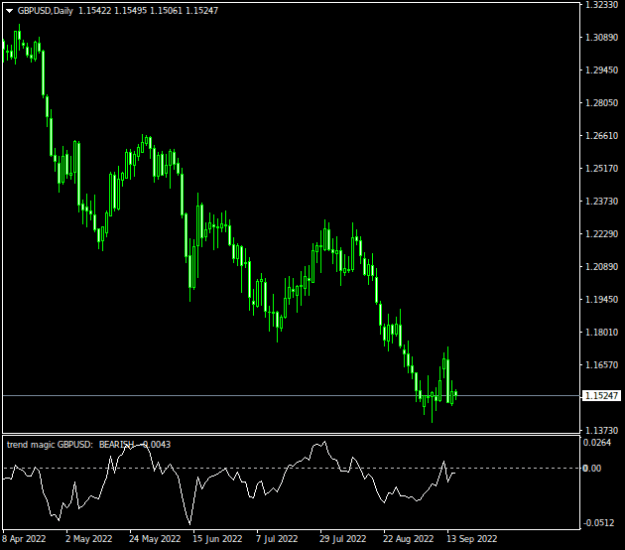Image resolution: width=625 pixels, height=550 pixels.
Task: Click price scale level 1.32330
Action: pyautogui.click(x=601, y=5)
